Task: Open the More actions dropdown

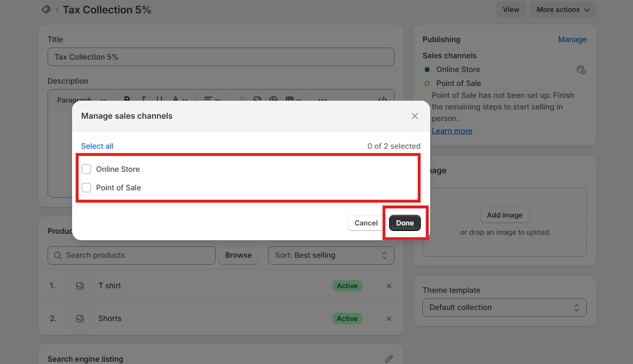Action: (x=562, y=10)
